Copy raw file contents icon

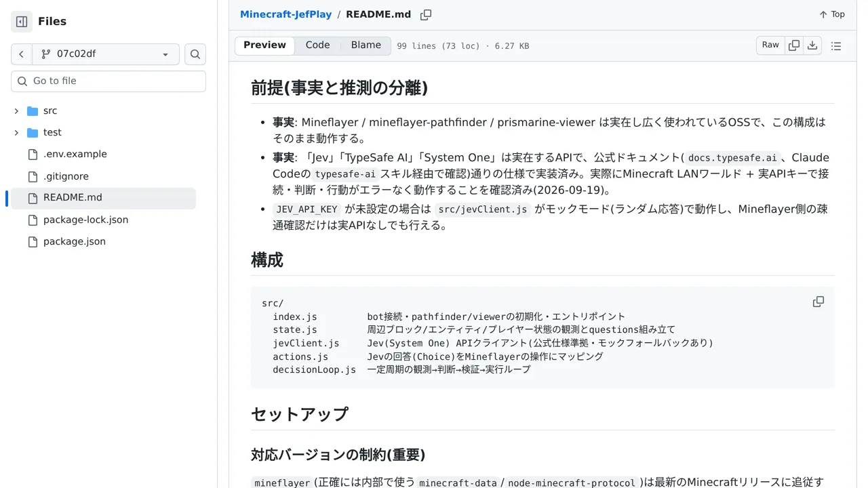[794, 45]
